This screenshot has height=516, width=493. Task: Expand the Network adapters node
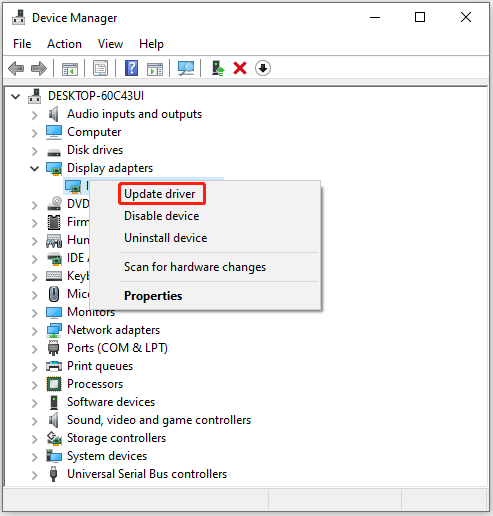(x=34, y=331)
